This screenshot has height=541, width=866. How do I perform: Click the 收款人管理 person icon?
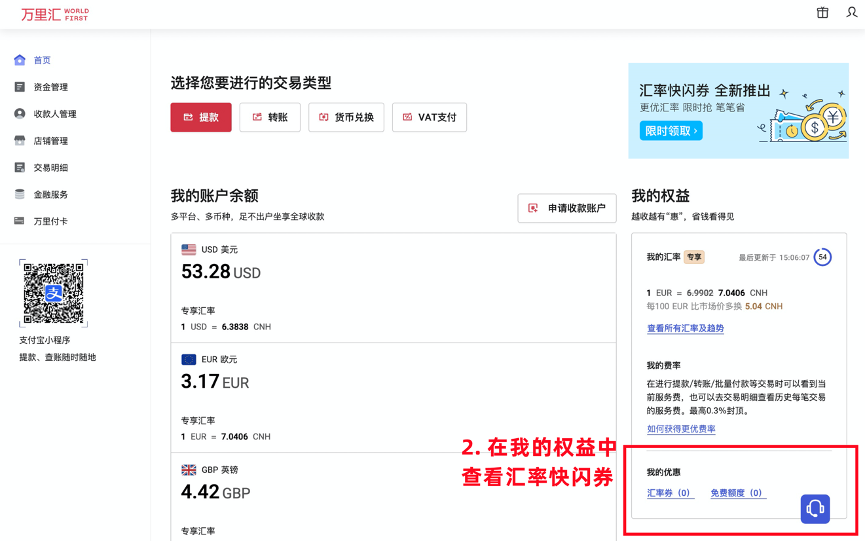click(x=20, y=114)
